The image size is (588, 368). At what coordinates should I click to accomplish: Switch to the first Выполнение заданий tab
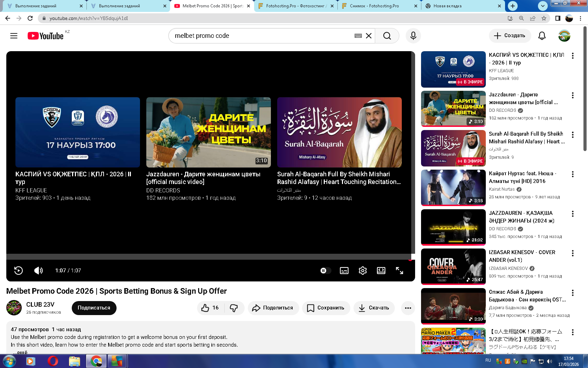coord(45,6)
